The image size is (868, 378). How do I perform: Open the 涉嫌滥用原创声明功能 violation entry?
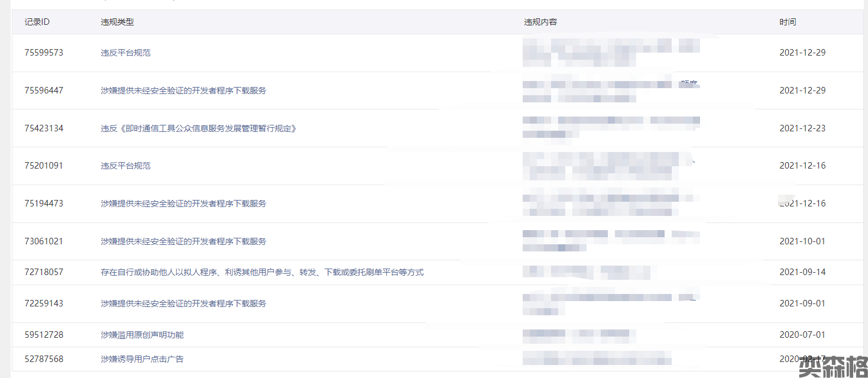pyautogui.click(x=142, y=335)
